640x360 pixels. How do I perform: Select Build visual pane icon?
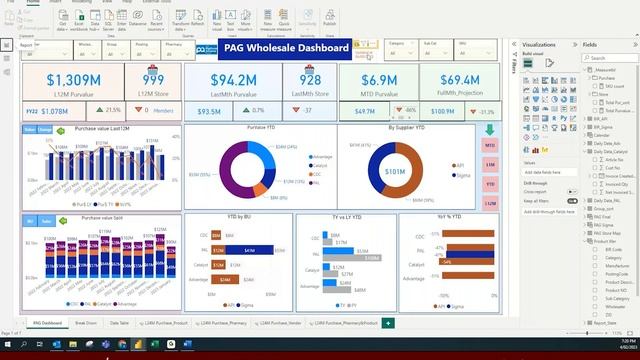[x=528, y=63]
